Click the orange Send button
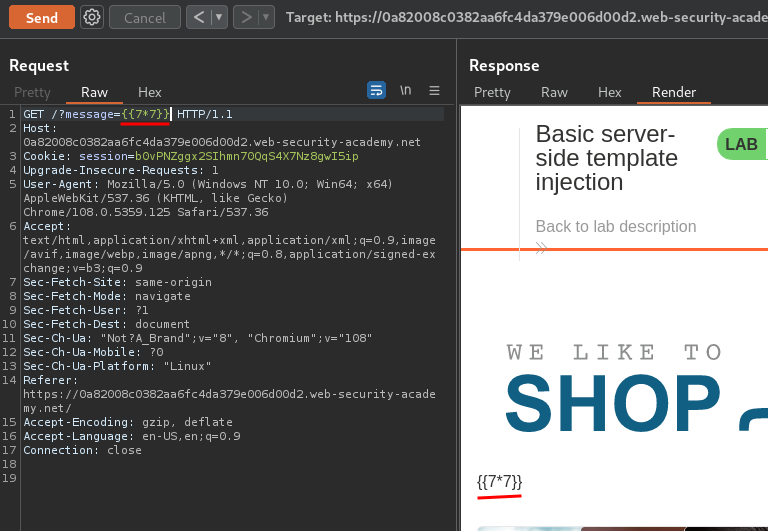This screenshot has height=531, width=768. (x=42, y=18)
